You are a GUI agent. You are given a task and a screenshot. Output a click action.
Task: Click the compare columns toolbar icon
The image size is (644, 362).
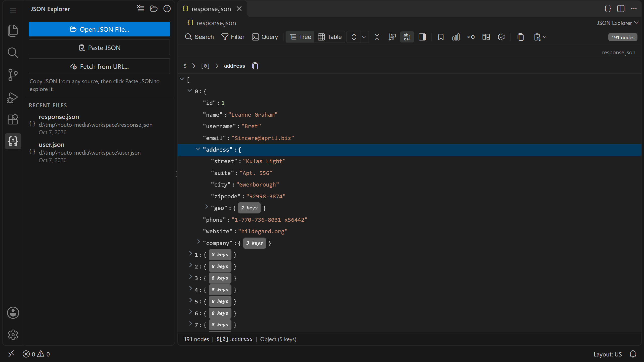(486, 37)
